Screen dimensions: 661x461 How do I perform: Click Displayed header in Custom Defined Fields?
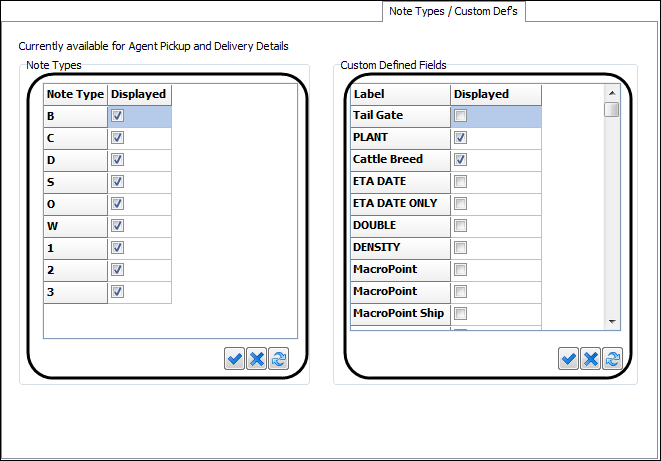496,94
